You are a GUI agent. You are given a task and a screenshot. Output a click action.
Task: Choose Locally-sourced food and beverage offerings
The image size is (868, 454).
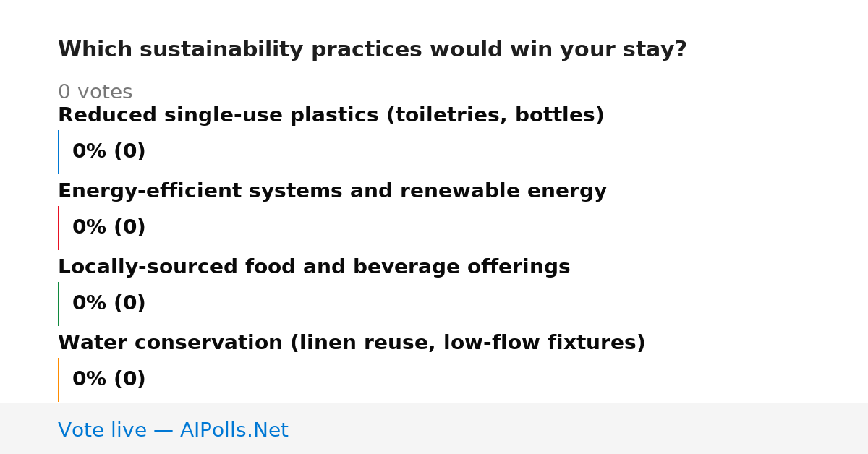[314, 267]
